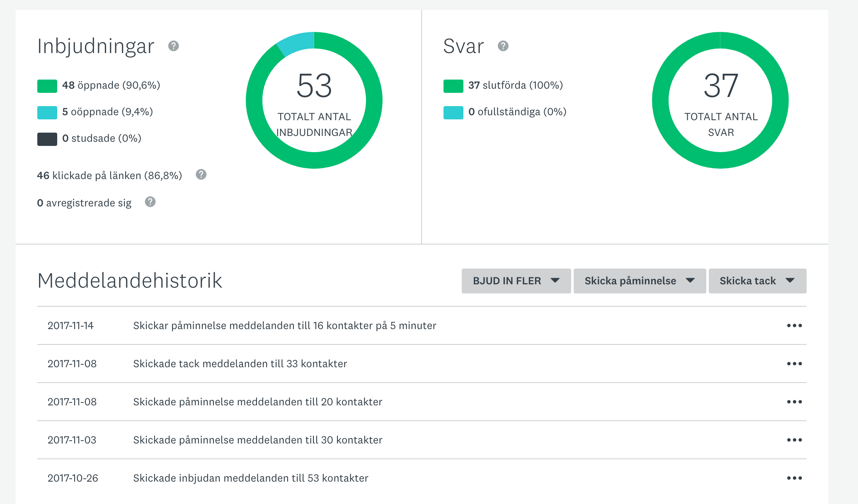Screen dimensions: 858x504
Task: Click '0 studsade (0%)' text
Action: coord(102,138)
